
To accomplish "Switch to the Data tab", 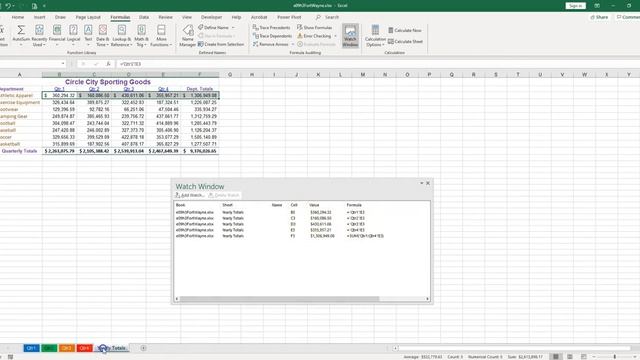I will 144,17.
